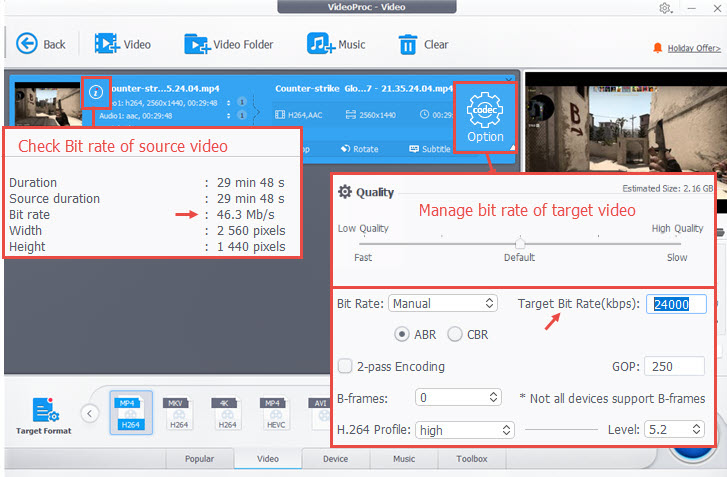Switch to the Popular tab
The height and width of the screenshot is (477, 727).
click(x=200, y=458)
